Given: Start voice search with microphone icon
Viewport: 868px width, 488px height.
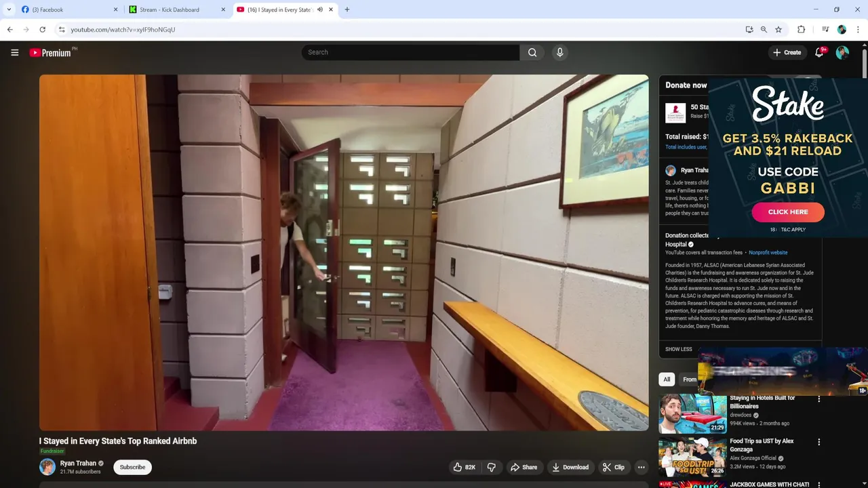Looking at the screenshot, I should [x=559, y=52].
